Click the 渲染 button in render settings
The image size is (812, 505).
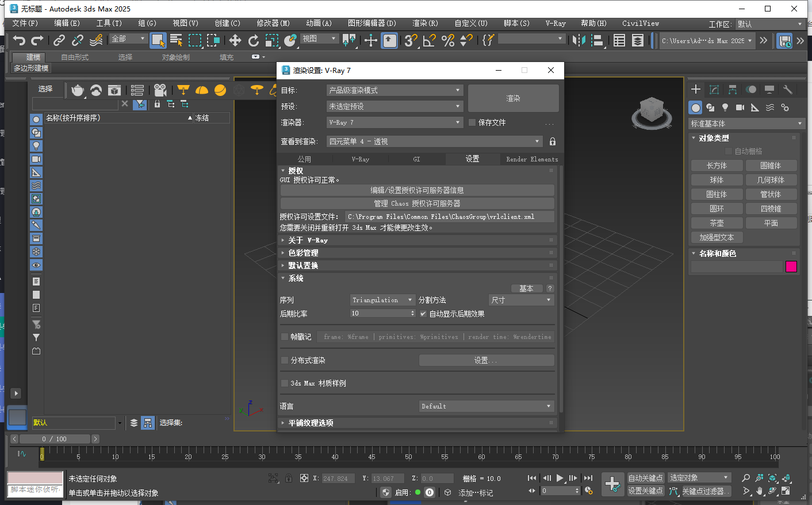click(512, 98)
